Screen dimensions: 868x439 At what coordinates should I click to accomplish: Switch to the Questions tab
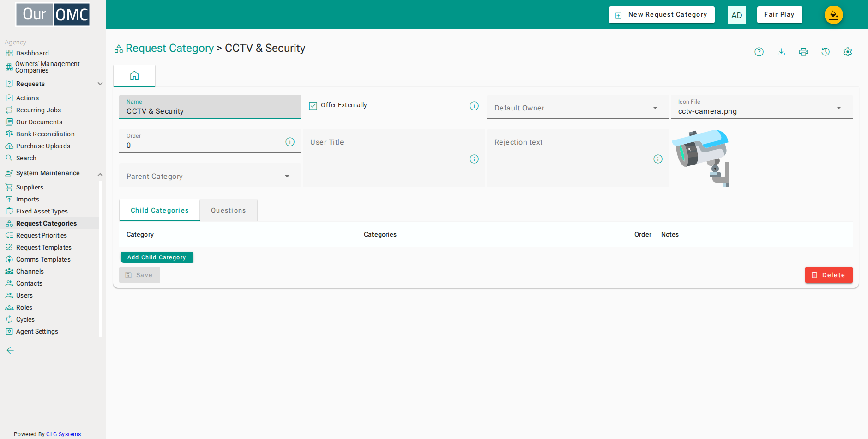coord(229,210)
